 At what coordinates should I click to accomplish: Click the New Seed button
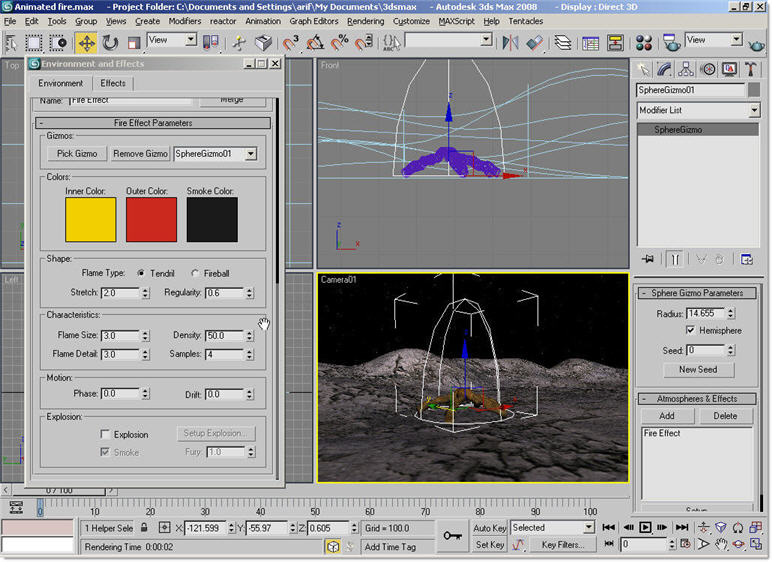pos(698,369)
